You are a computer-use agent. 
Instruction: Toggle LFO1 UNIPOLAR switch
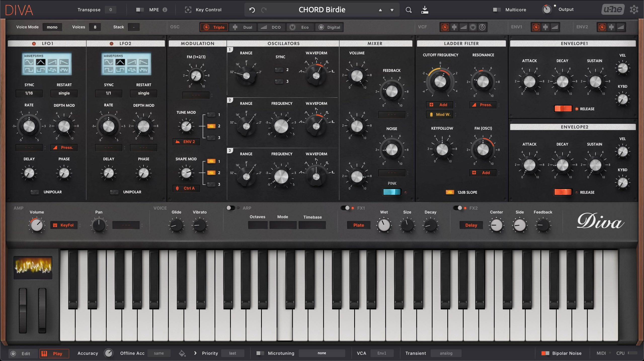click(35, 192)
